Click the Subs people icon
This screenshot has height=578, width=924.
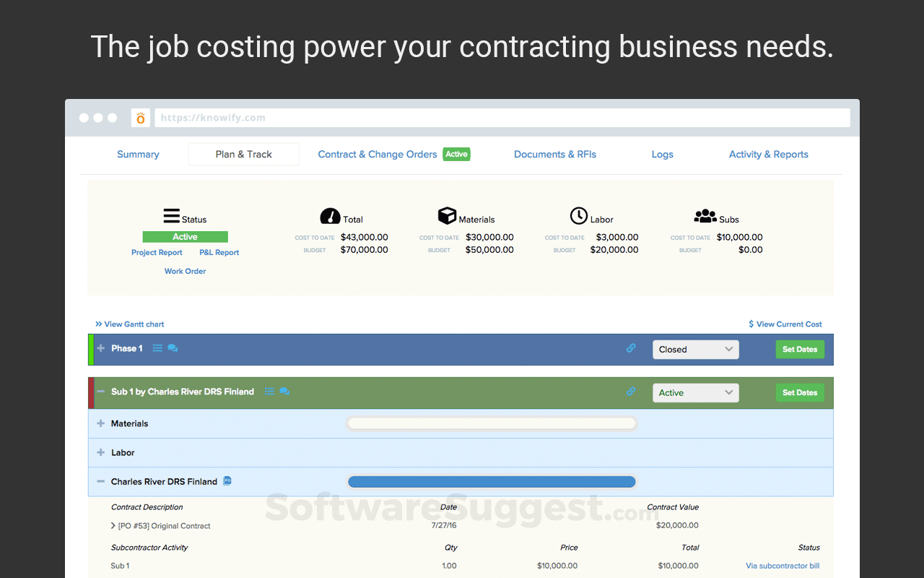coord(705,215)
